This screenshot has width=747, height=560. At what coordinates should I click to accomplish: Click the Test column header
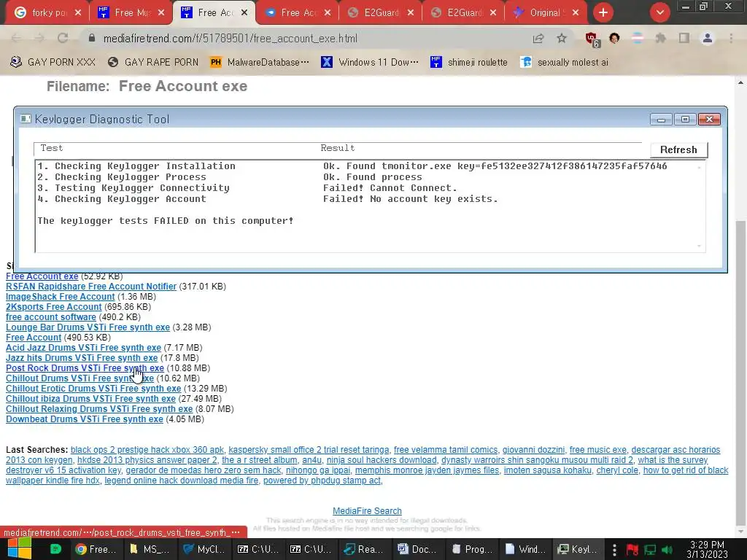(52, 148)
